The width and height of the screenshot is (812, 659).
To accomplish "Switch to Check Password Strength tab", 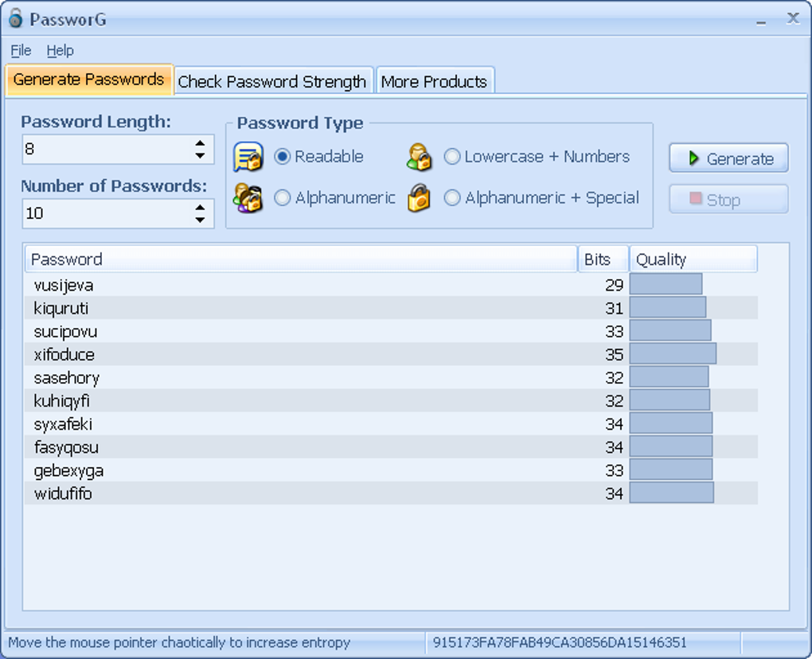I will [x=272, y=81].
